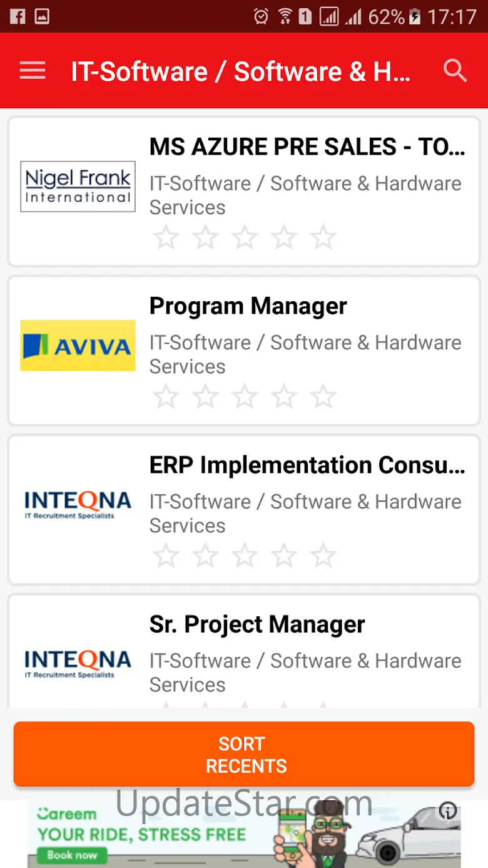
Task: View ERP Implementation Consultant job
Action: 307,465
